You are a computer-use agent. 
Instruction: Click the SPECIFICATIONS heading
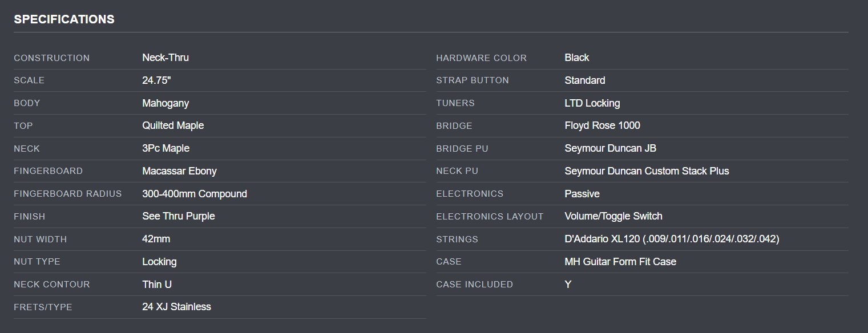pyautogui.click(x=64, y=19)
